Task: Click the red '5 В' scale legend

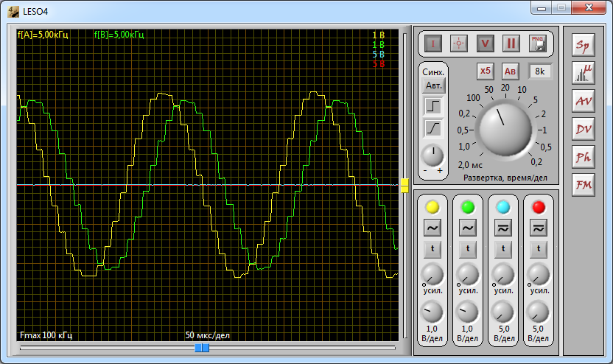Action: (x=379, y=63)
